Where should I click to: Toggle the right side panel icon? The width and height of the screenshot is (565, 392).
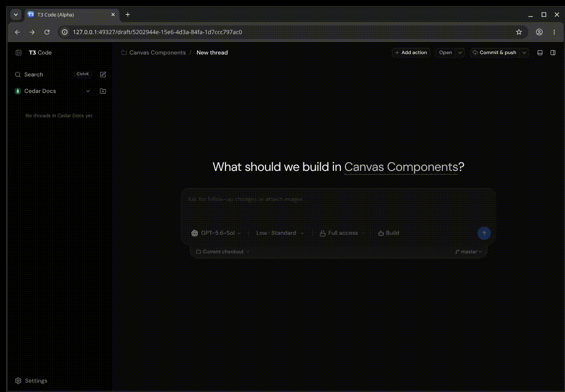tap(553, 53)
